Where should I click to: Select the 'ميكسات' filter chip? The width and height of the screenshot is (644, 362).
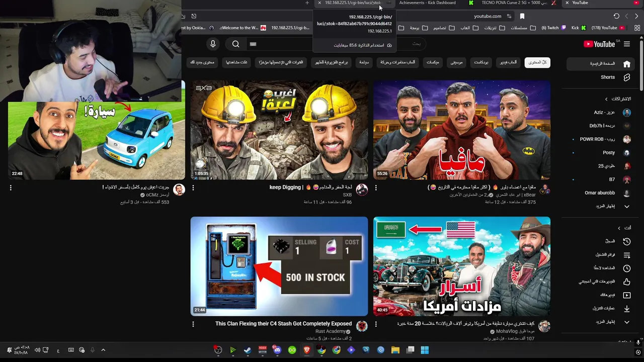[433, 62]
